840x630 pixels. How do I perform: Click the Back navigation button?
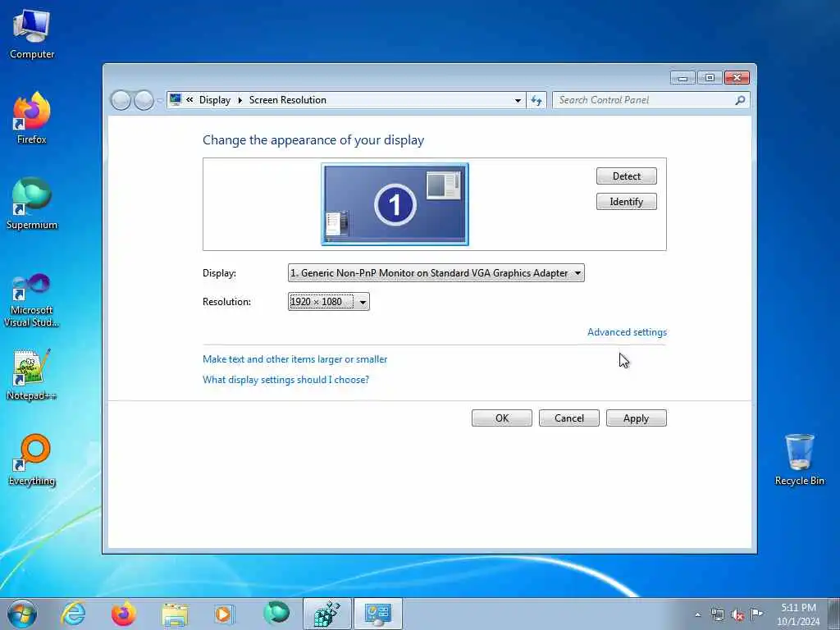121,100
